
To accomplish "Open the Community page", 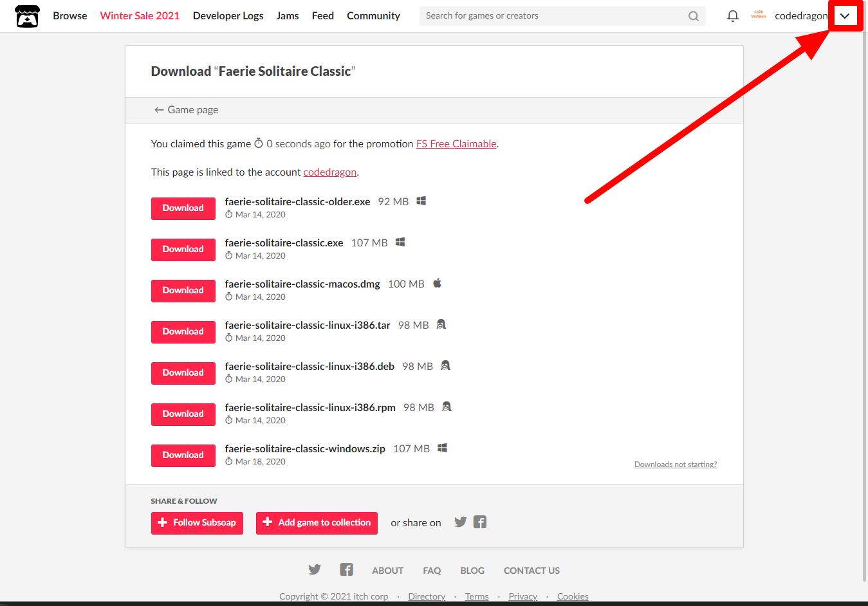I will 373,16.
